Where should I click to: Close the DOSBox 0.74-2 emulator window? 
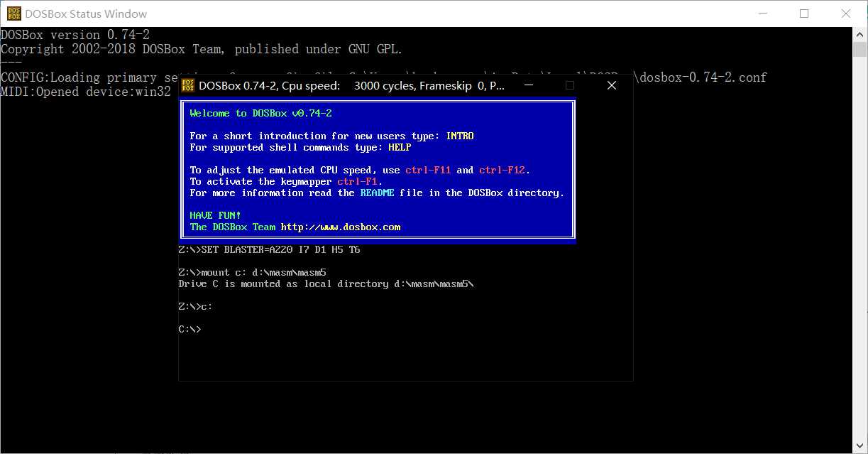612,85
